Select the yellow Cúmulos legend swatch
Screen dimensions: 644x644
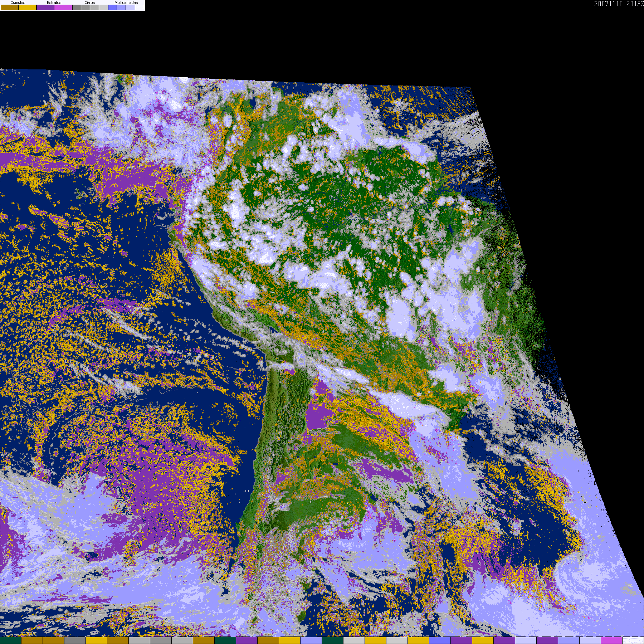click(28, 8)
